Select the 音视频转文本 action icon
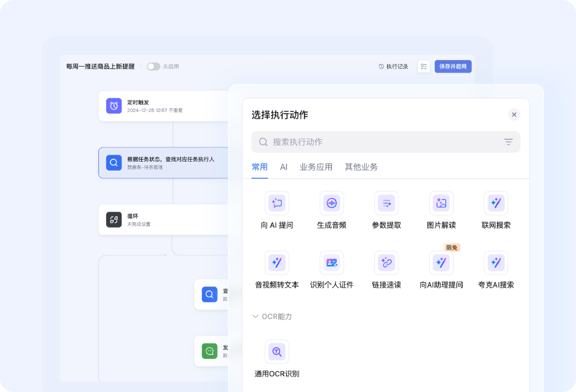This screenshot has height=392, width=576. point(277,262)
